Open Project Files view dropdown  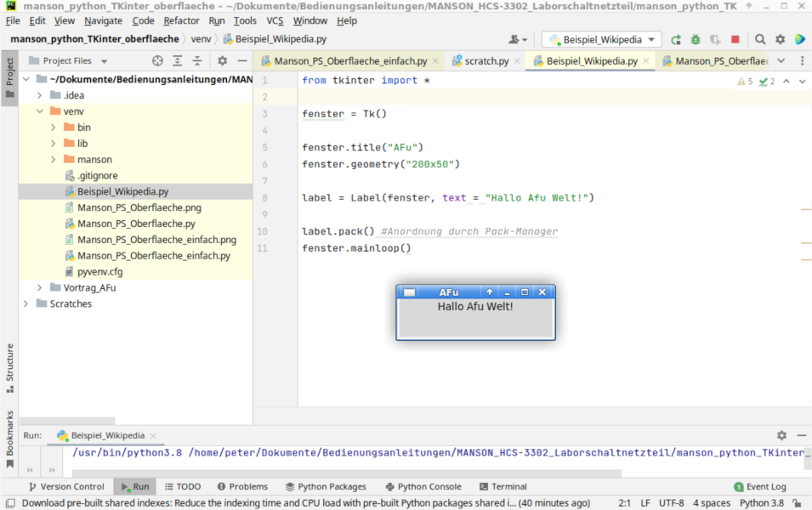pos(68,61)
